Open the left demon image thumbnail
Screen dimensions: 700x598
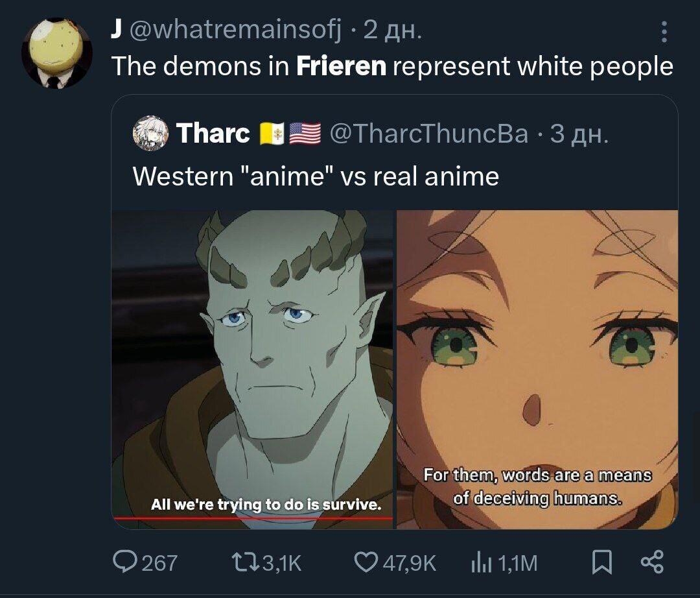point(252,370)
